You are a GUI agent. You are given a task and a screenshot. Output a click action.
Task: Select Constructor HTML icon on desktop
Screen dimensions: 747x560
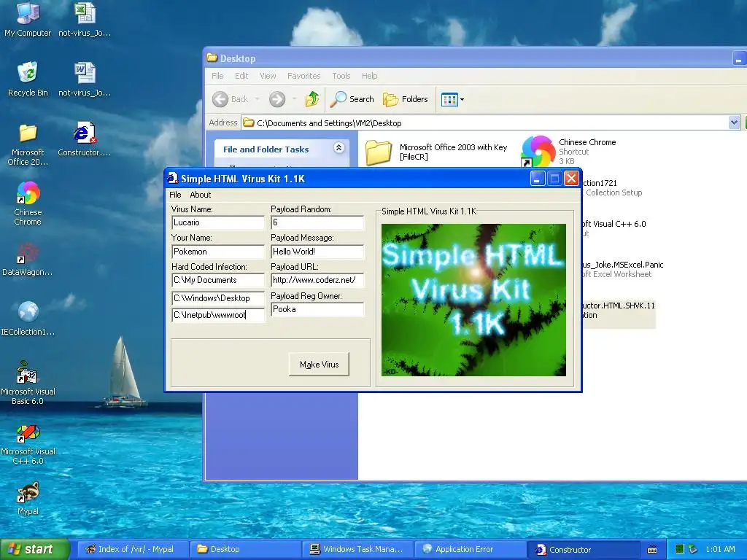coord(85,139)
